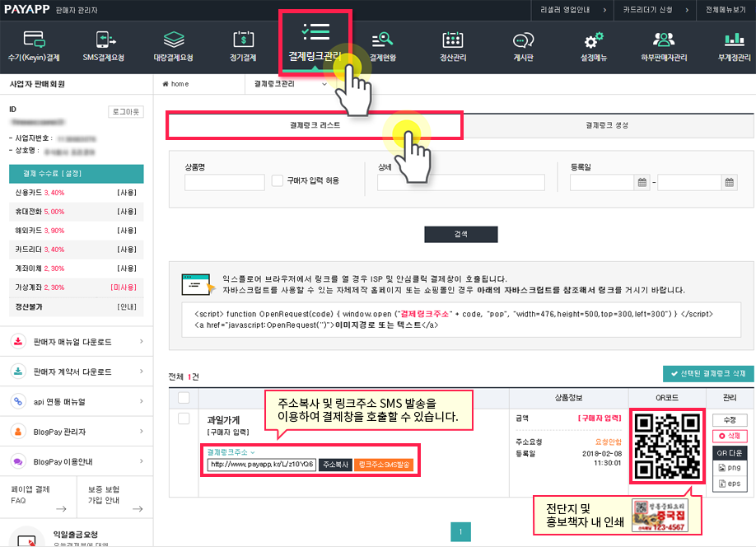Click 등록일 start date field

(x=602, y=182)
